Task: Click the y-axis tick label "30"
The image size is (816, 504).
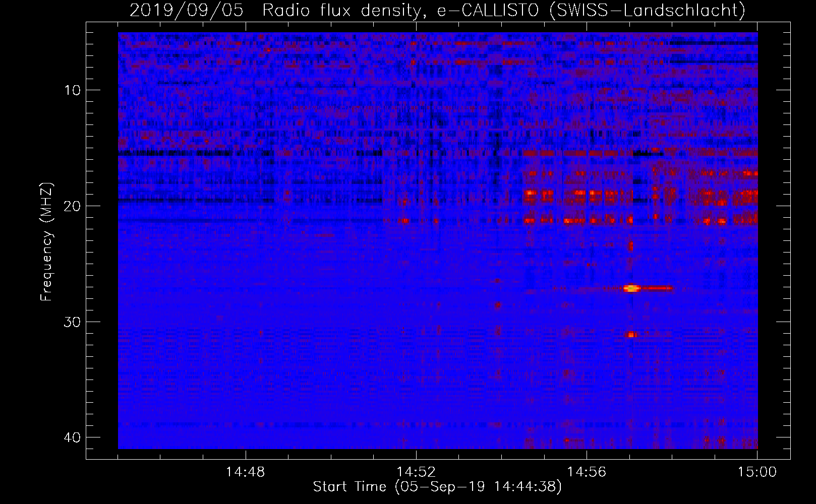Action: point(73,322)
